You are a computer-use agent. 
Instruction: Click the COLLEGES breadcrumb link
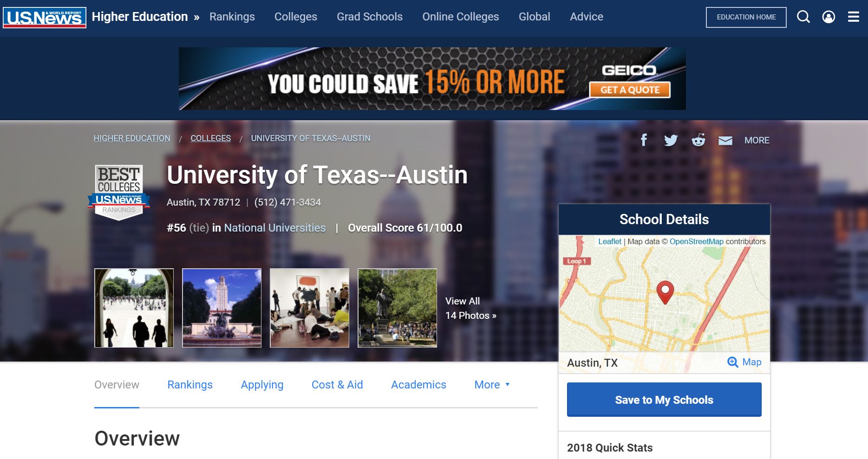pos(210,138)
